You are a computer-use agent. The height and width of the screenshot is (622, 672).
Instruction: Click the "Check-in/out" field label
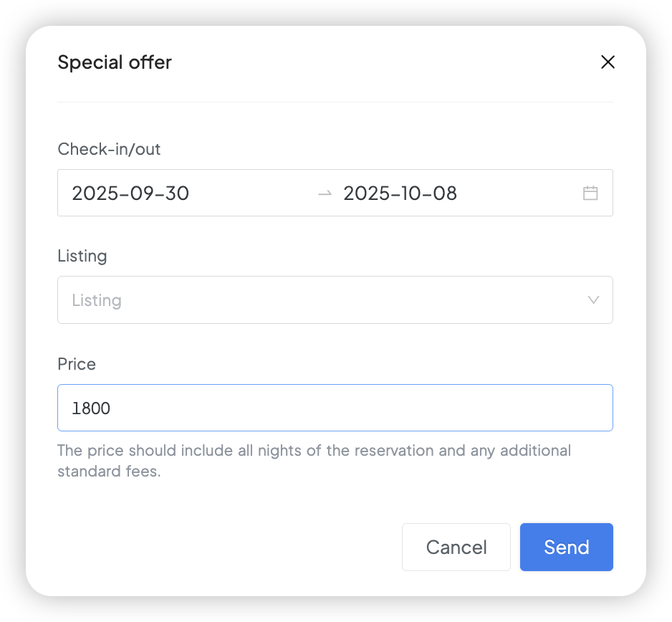[x=109, y=149]
